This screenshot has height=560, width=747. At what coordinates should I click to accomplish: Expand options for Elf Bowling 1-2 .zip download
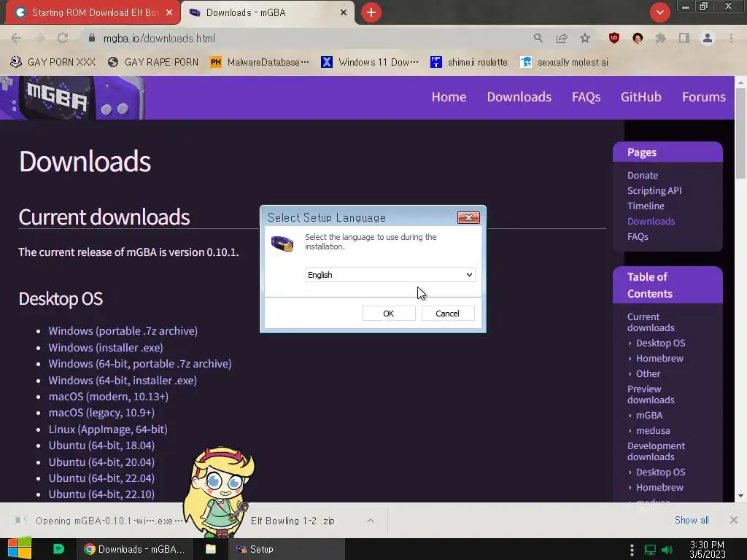coord(371,521)
